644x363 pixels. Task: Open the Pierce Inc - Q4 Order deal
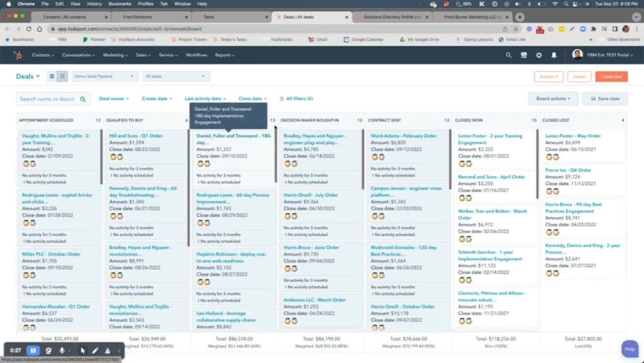tap(568, 170)
